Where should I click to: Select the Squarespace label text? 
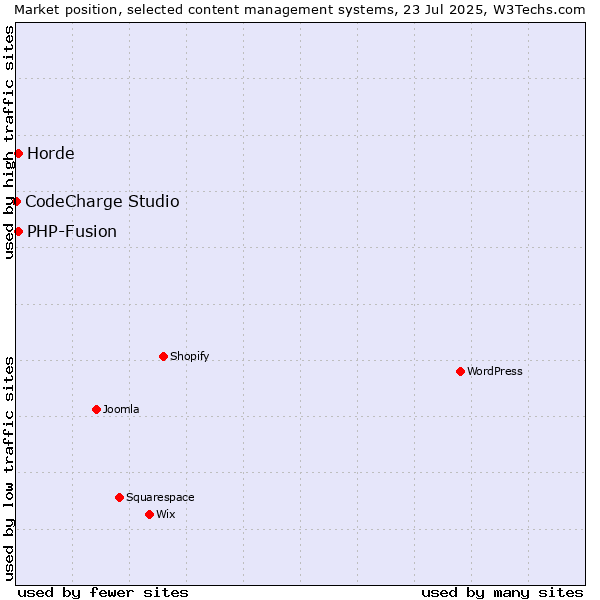pos(160,497)
